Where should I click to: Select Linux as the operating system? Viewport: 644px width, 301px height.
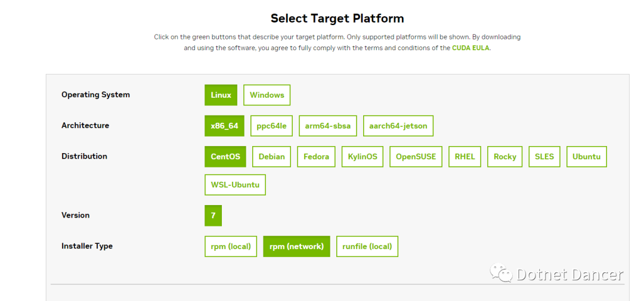click(x=221, y=95)
